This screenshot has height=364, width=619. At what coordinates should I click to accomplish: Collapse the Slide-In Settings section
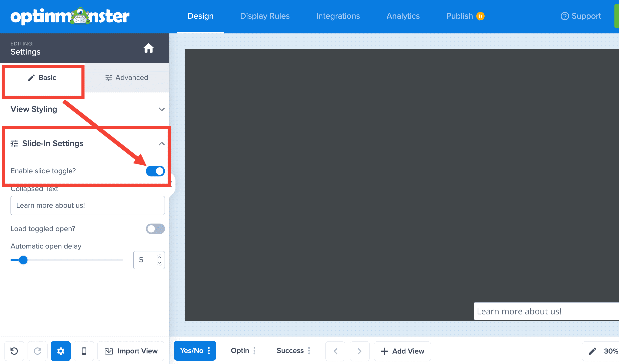162,144
